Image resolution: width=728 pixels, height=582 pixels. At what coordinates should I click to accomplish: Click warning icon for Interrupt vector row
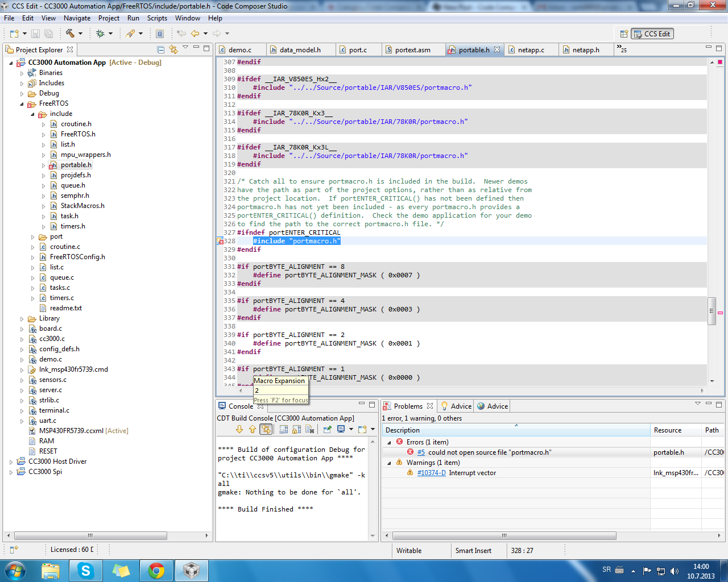[410, 473]
